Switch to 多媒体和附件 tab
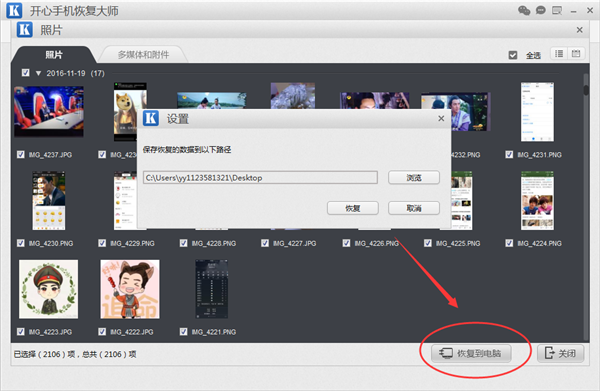 tap(143, 55)
